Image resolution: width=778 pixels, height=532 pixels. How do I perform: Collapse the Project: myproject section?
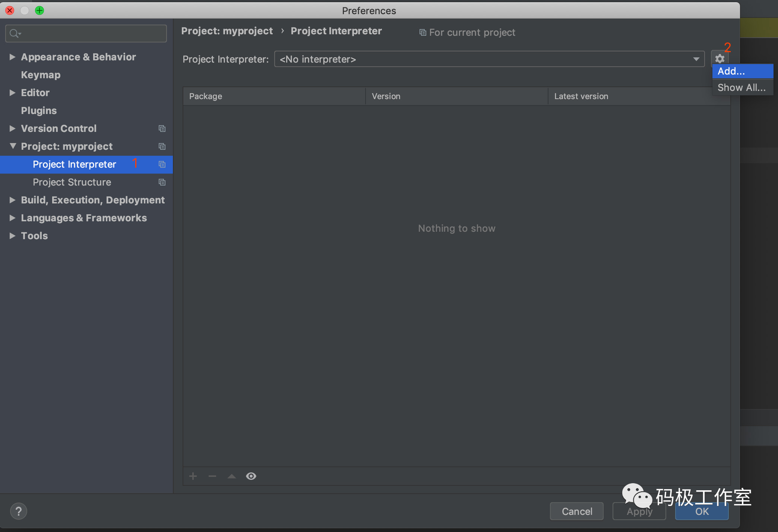(12, 146)
